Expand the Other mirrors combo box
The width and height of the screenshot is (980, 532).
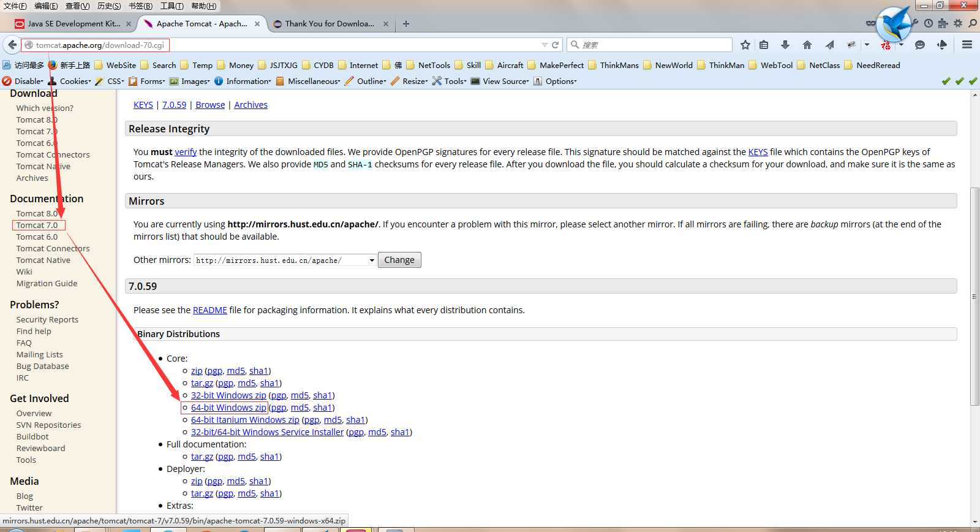click(285, 260)
